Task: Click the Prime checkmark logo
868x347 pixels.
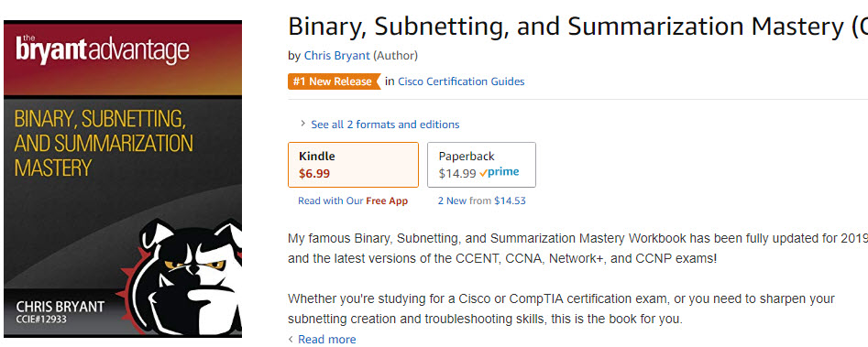Action: tap(499, 172)
